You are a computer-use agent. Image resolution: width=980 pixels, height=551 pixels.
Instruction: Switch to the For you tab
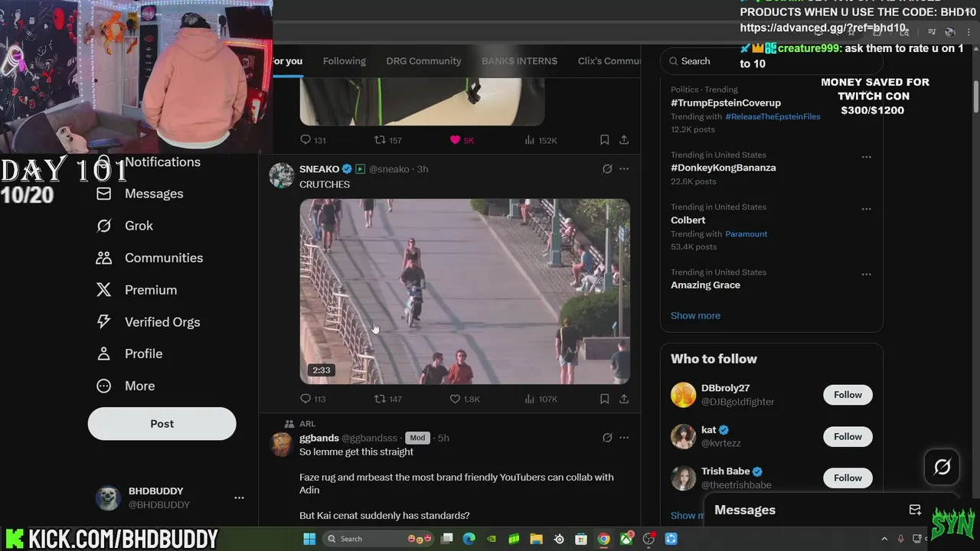coord(288,61)
